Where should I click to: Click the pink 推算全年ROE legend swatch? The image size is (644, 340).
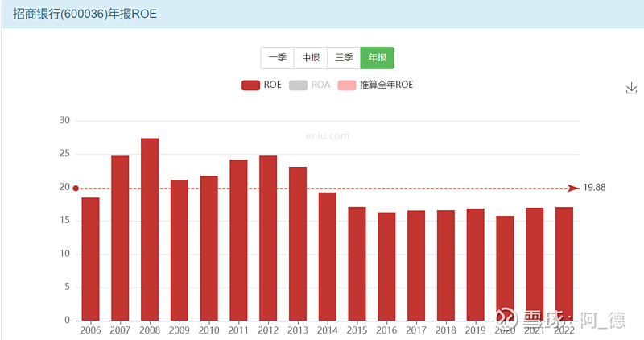pyautogui.click(x=347, y=85)
